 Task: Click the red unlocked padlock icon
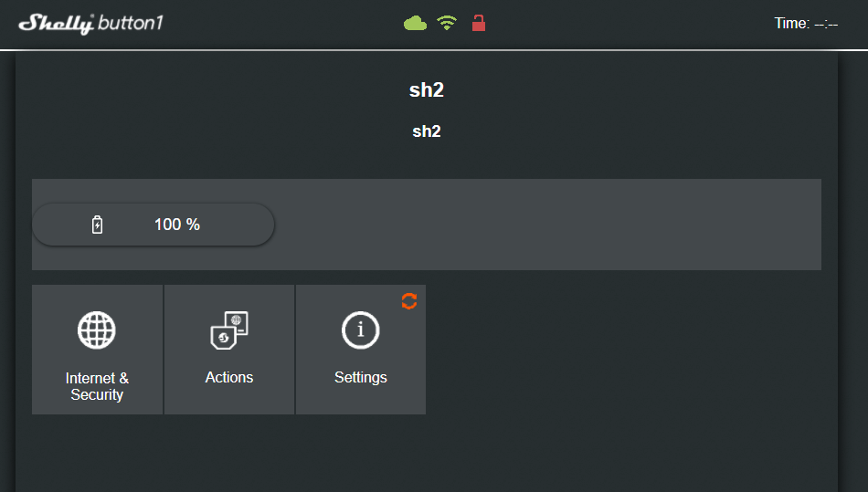click(x=478, y=23)
